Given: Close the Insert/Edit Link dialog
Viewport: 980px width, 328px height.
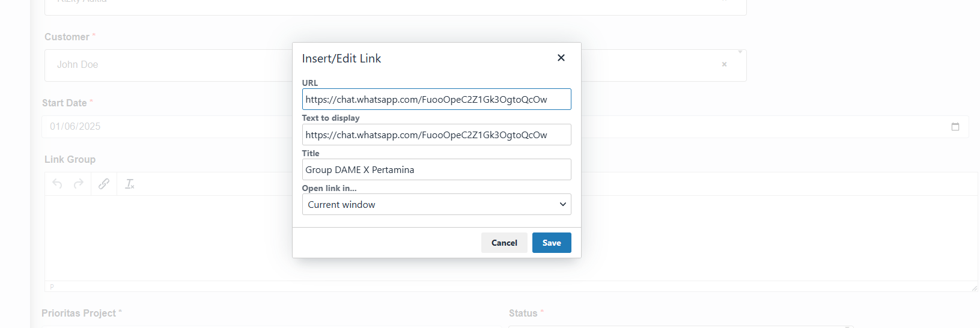Looking at the screenshot, I should point(561,58).
